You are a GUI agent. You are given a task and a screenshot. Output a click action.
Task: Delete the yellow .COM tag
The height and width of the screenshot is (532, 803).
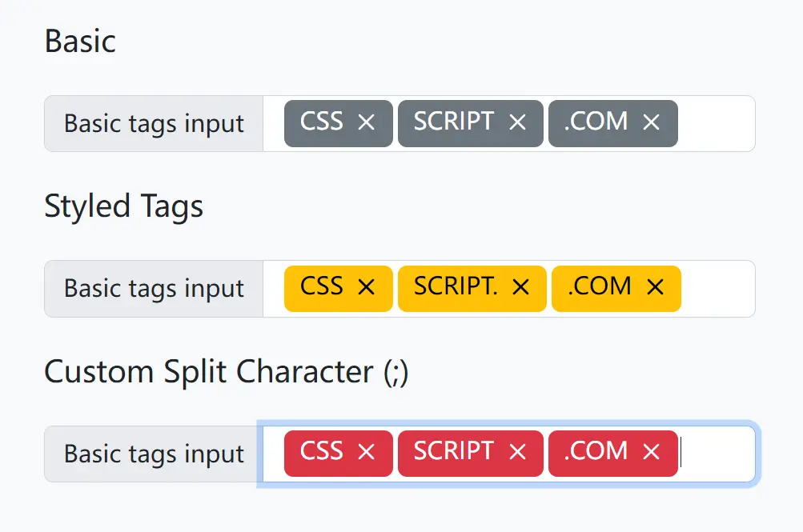click(x=655, y=288)
